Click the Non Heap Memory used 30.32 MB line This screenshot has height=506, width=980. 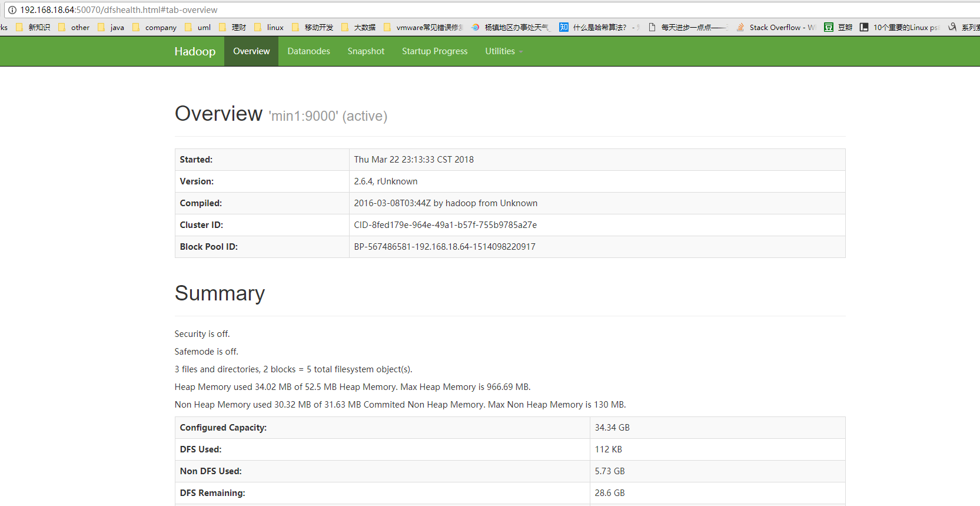(x=400, y=405)
